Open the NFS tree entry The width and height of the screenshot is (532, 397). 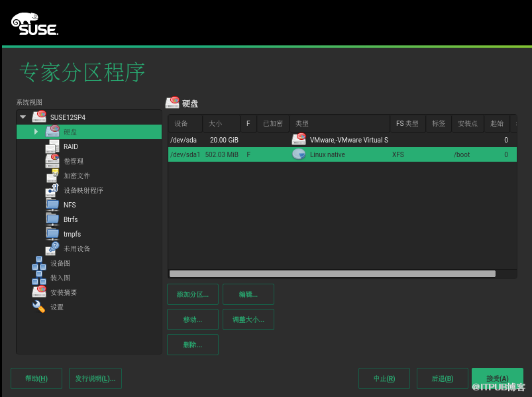click(x=70, y=205)
